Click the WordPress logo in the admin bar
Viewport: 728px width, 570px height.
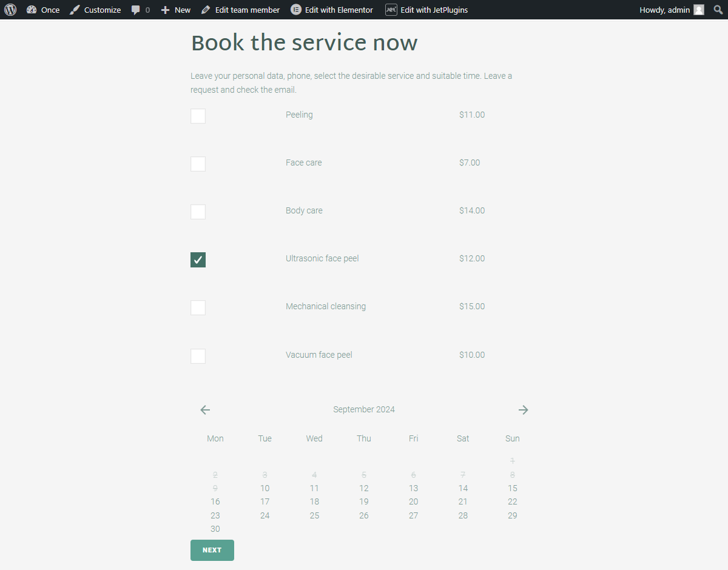(10, 10)
